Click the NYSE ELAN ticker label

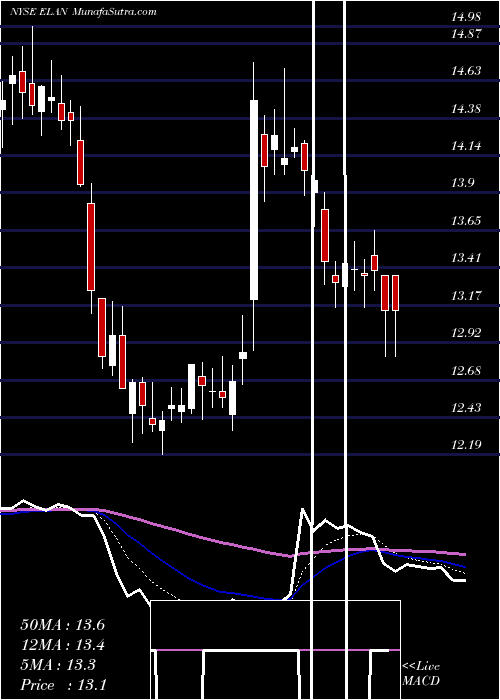point(38,12)
